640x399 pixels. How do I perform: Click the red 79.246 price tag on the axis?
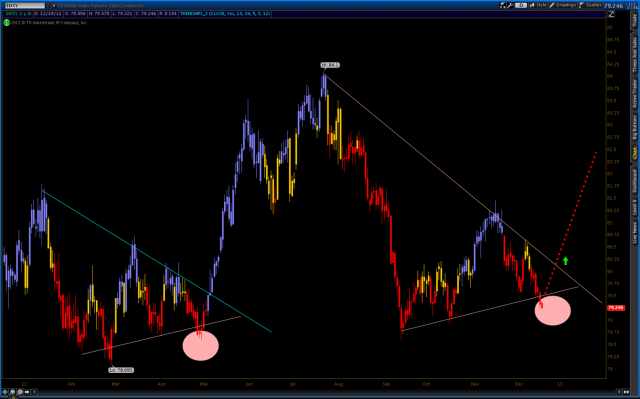[616, 308]
